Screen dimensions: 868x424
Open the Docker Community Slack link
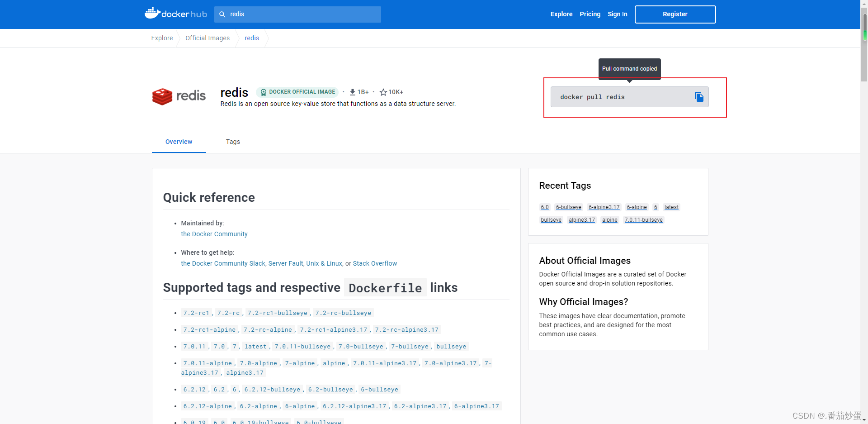tap(223, 263)
